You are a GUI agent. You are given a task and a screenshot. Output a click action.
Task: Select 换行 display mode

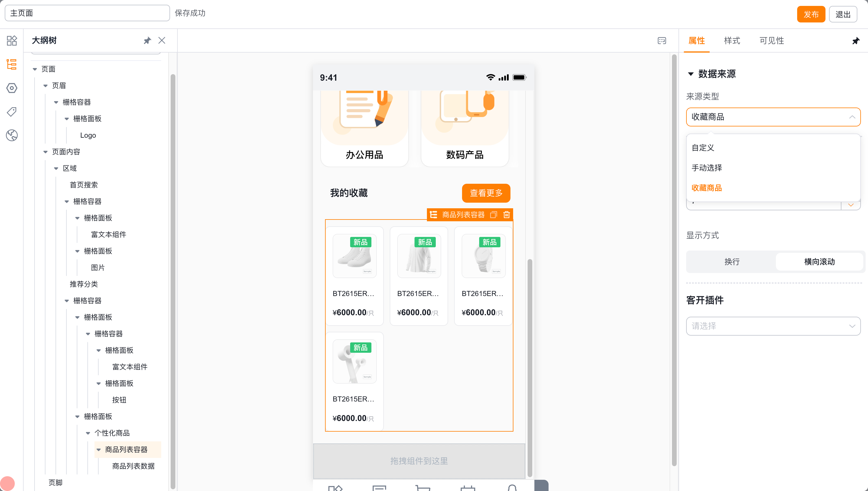click(732, 261)
